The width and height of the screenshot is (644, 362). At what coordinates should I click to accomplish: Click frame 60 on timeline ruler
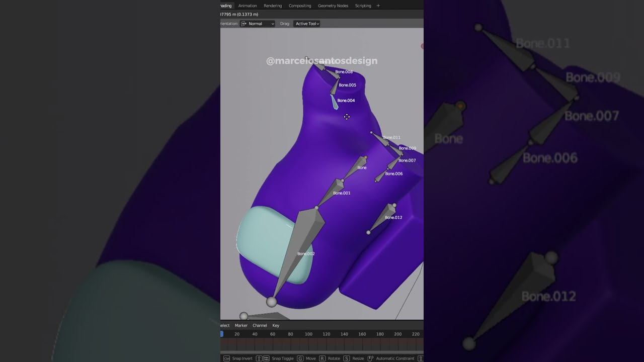click(273, 334)
